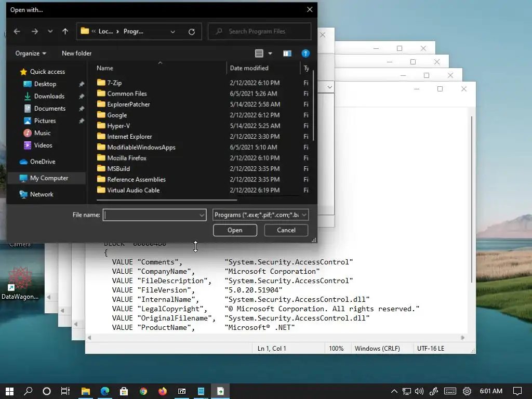Expand the address bar path dropdown
Screen dimensions: 532x399
coord(172,32)
